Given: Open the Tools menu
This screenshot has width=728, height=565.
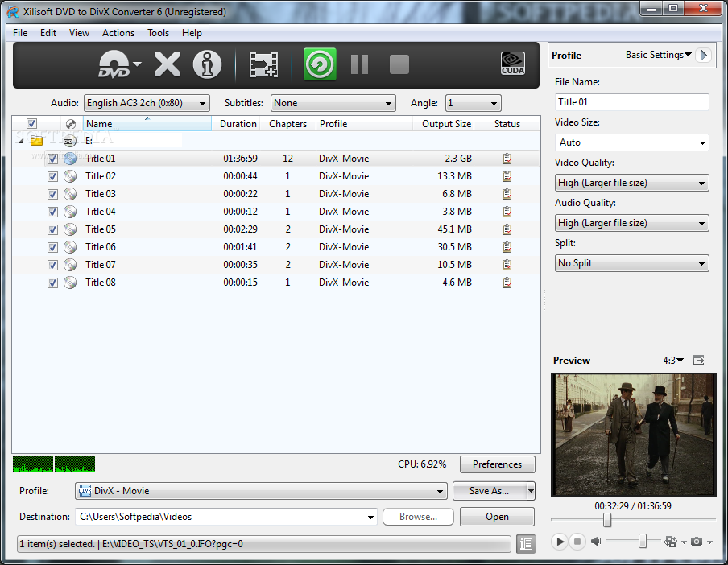Looking at the screenshot, I should (x=158, y=33).
